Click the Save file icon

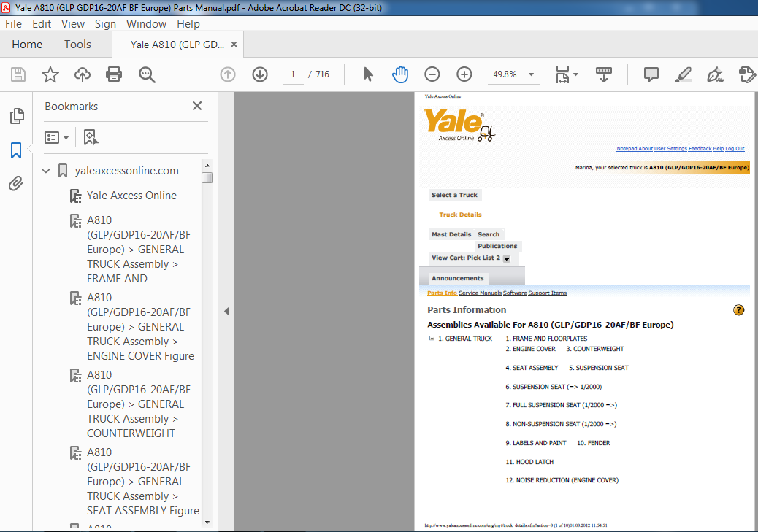tap(18, 74)
